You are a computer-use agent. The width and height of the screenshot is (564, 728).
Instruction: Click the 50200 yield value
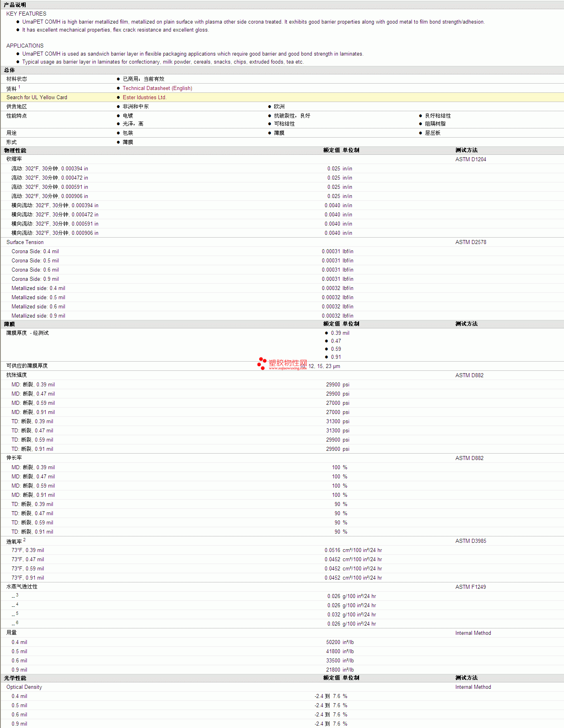pos(333,642)
